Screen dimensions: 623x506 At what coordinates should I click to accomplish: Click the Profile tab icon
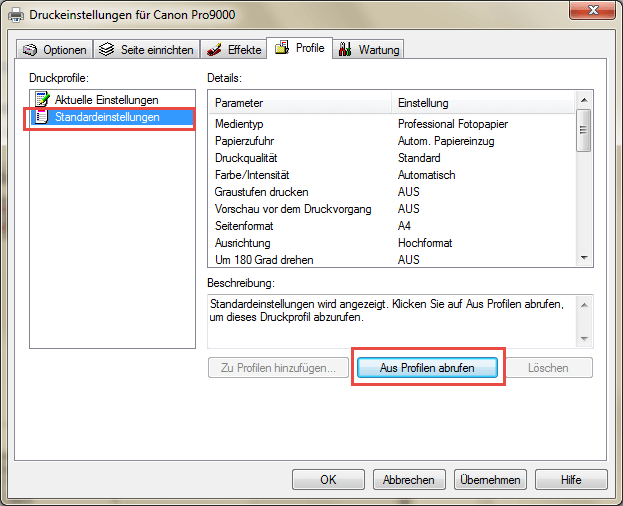[282, 47]
